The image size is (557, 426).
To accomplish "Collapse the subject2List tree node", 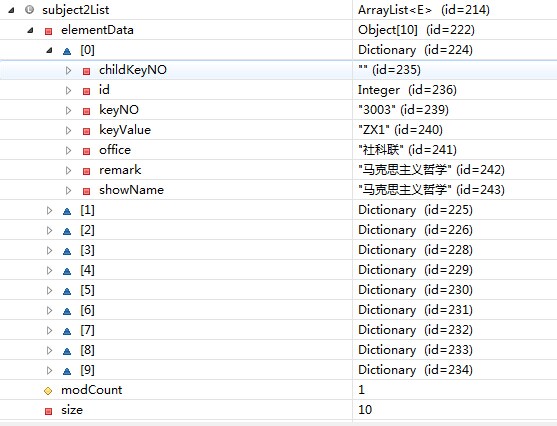I will pos(11,10).
